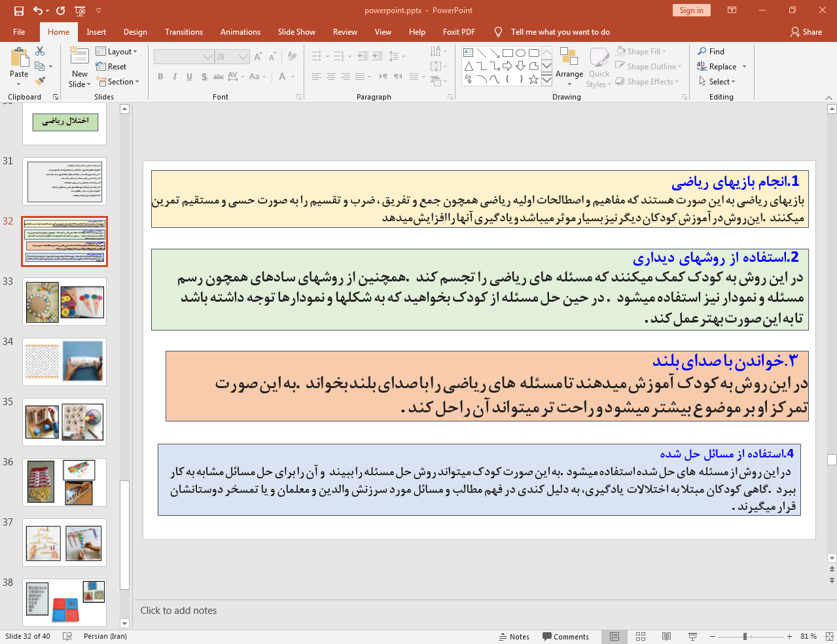Clear all formatting icon in Font group
The image size is (837, 644).
[292, 57]
